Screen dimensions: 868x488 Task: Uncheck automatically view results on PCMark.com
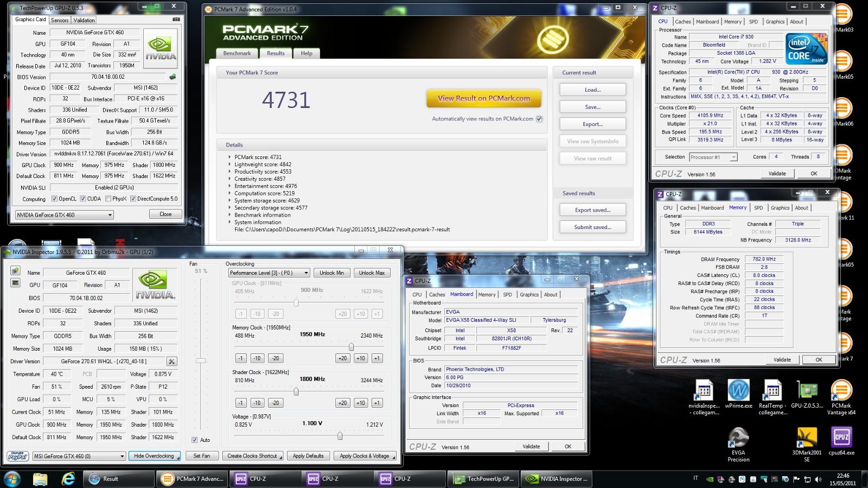pos(539,119)
